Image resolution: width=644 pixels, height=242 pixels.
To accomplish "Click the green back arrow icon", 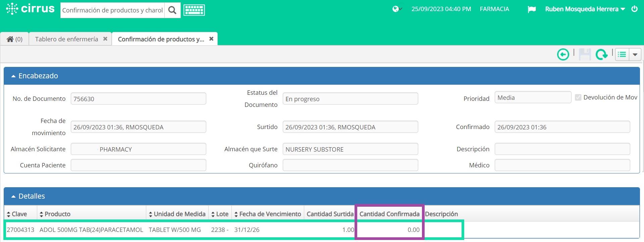I will click(x=563, y=54).
